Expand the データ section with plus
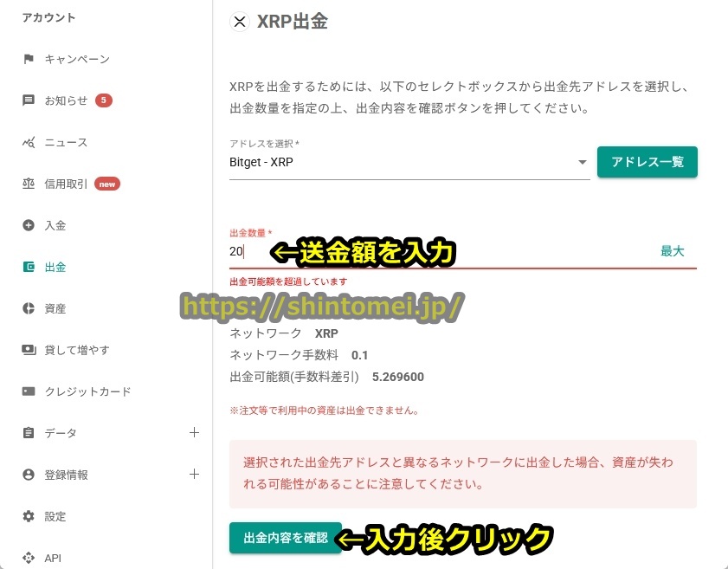 195,432
